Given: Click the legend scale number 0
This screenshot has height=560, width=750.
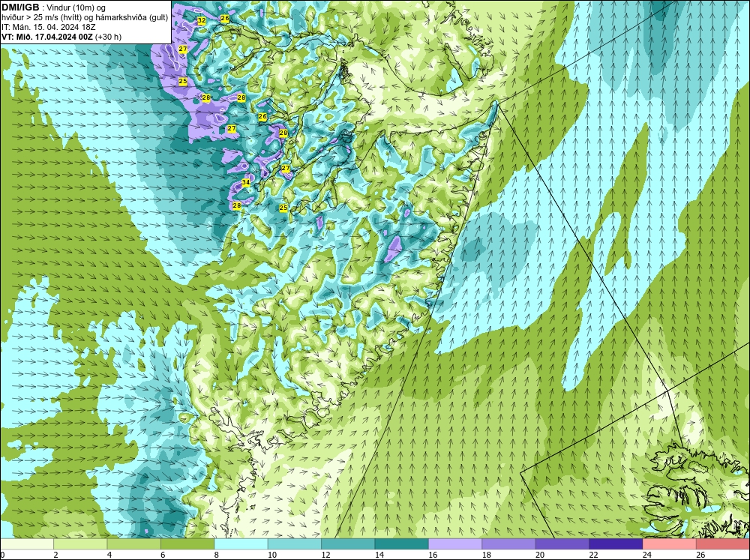Looking at the screenshot, I should [2, 555].
